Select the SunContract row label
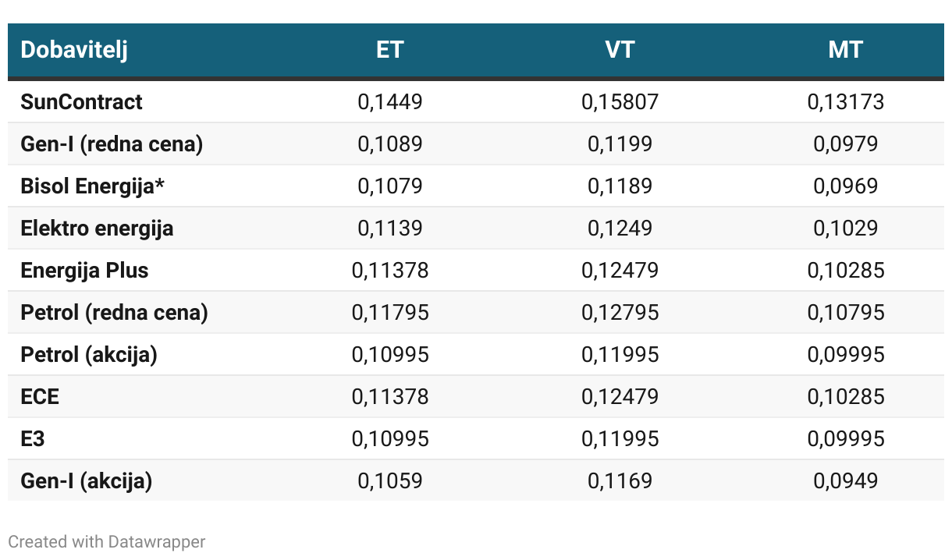Viewport: 952px width, 560px height. 81,102
